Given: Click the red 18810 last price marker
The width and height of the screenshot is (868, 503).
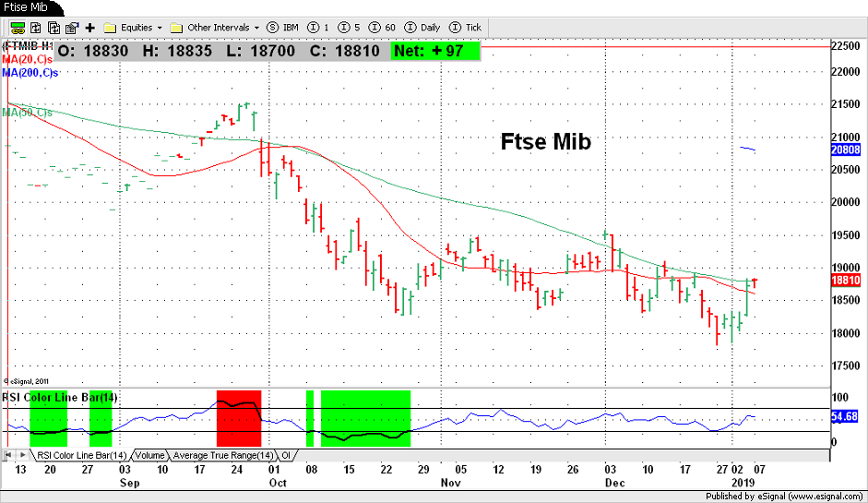Looking at the screenshot, I should point(845,281).
